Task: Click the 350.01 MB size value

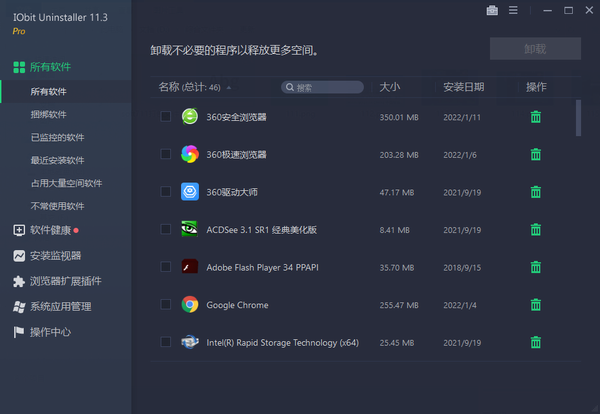Action: coord(399,117)
